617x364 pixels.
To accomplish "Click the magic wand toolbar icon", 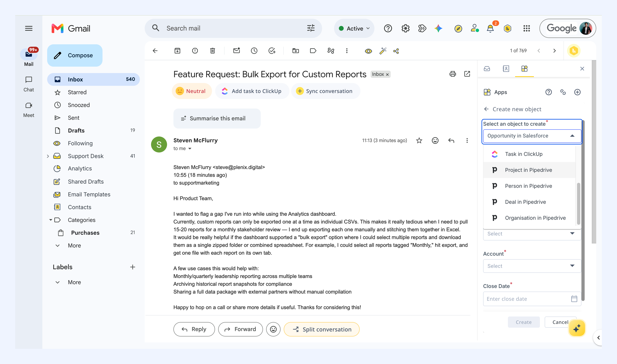I will [x=383, y=51].
